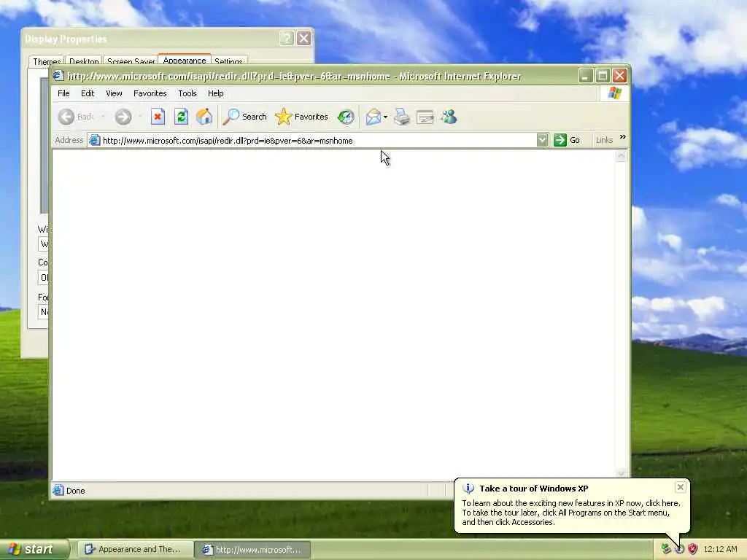Open the Edit menu

88,93
